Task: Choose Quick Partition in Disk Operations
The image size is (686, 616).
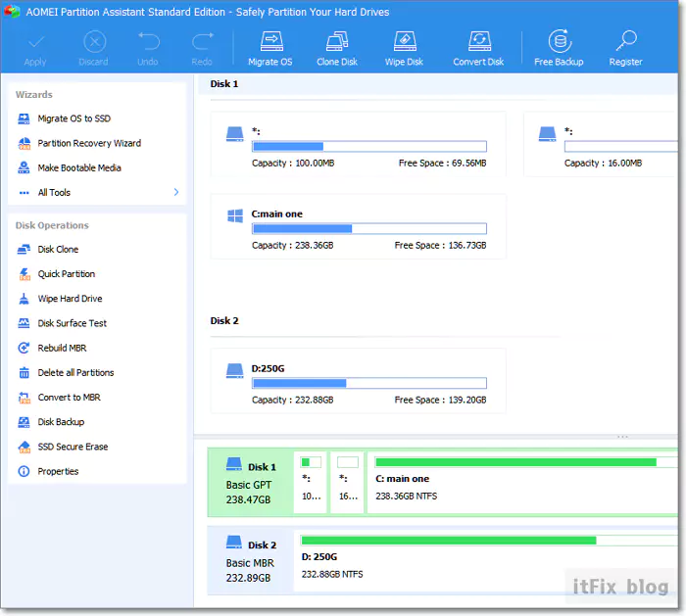Action: (x=66, y=274)
